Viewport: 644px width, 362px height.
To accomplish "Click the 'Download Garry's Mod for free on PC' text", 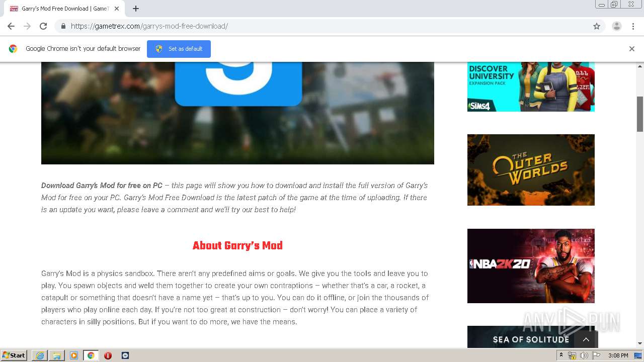I will (102, 186).
